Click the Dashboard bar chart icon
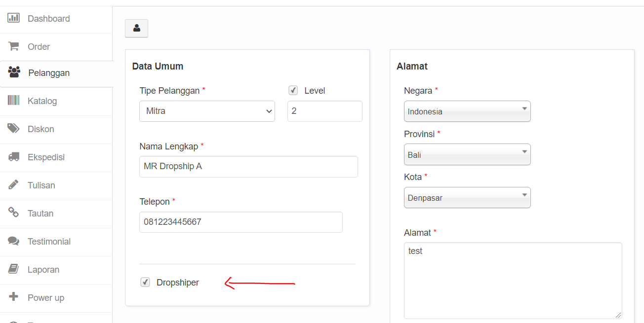Image resolution: width=644 pixels, height=323 pixels. [13, 18]
